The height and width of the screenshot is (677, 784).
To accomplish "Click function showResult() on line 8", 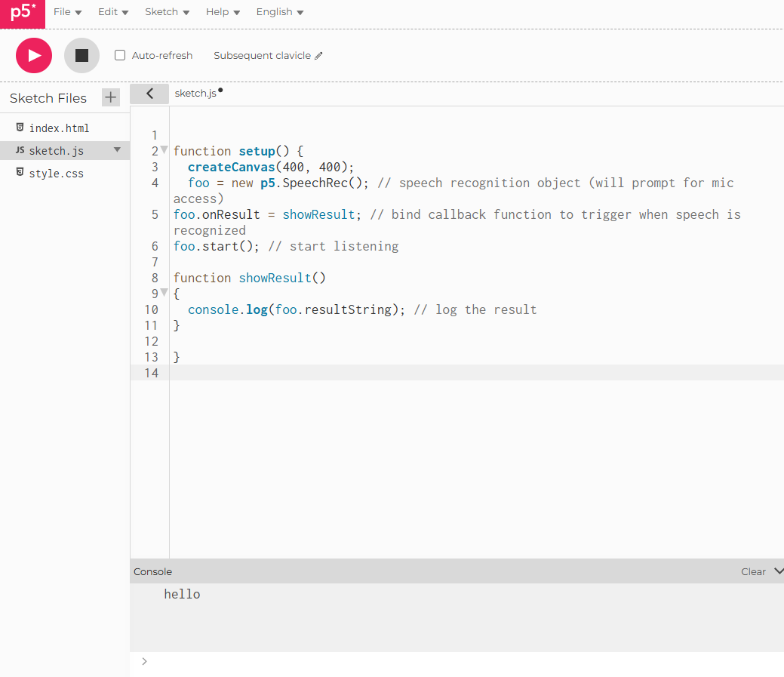I will pyautogui.click(x=250, y=278).
